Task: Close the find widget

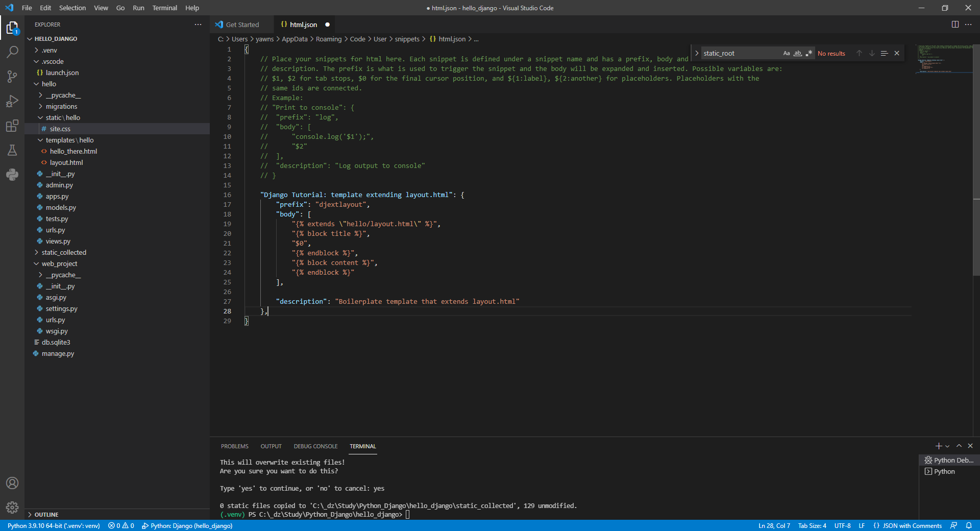Action: pos(897,53)
